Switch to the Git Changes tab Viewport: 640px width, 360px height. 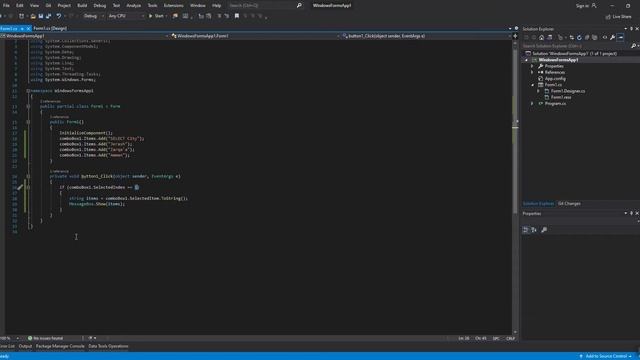pos(569,203)
